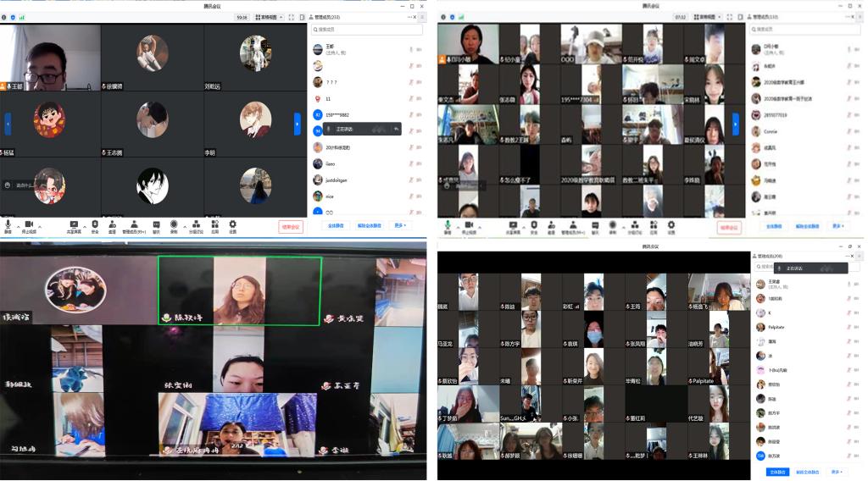Screen dimensions: 868x481
Task: Toggle the green microphone in right meeting toolbar
Action: pos(448,226)
